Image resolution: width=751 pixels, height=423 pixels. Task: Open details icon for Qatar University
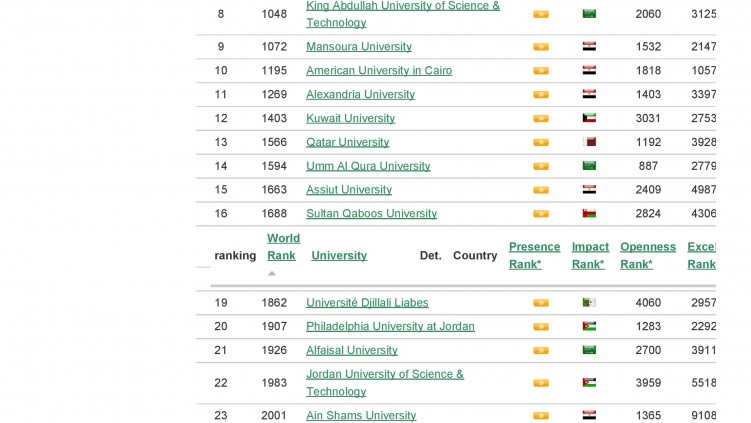point(541,143)
